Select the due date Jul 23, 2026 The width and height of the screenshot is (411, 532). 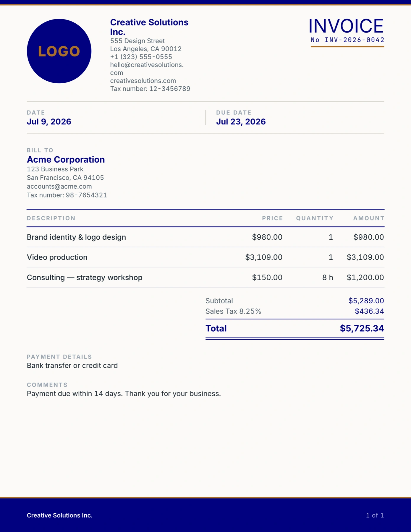coord(241,122)
